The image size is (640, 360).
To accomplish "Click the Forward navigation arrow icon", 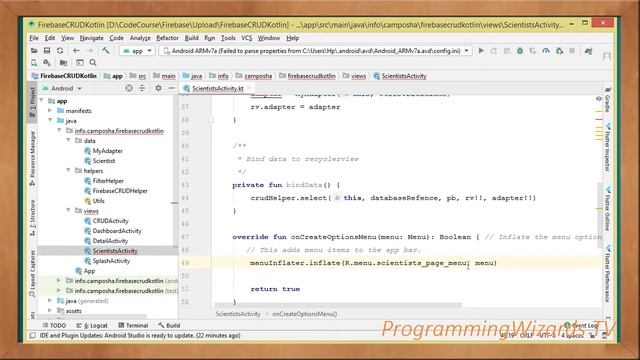I will coord(89,51).
